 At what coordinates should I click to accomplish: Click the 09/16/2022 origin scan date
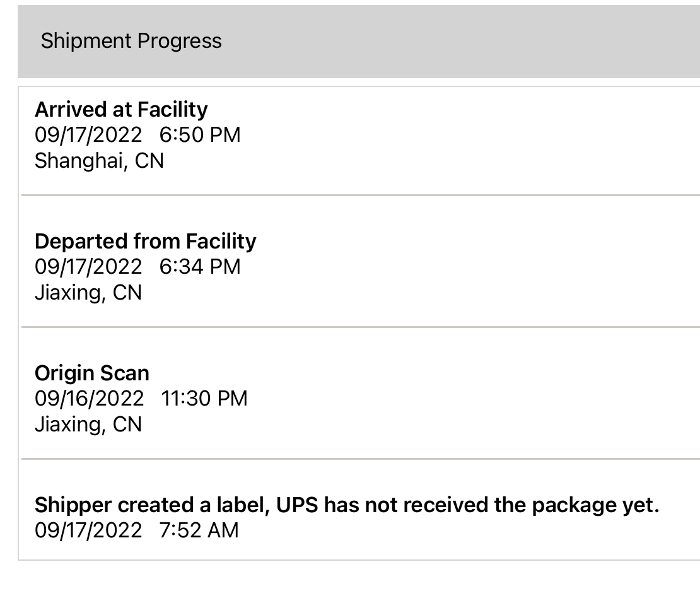click(89, 399)
